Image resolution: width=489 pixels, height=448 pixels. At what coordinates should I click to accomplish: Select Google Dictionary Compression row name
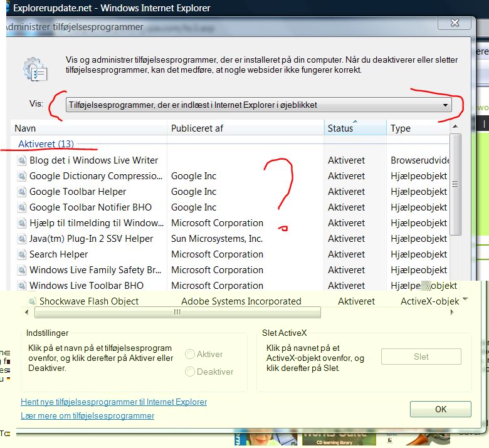pos(96,176)
